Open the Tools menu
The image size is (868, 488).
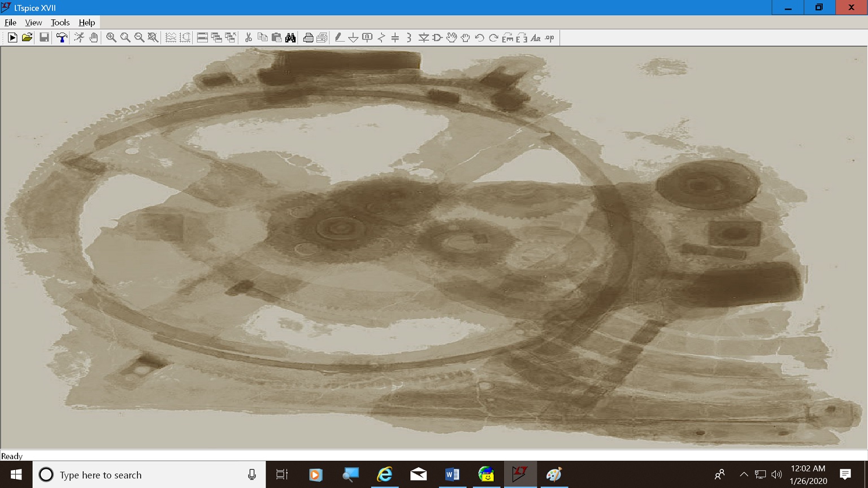click(60, 23)
